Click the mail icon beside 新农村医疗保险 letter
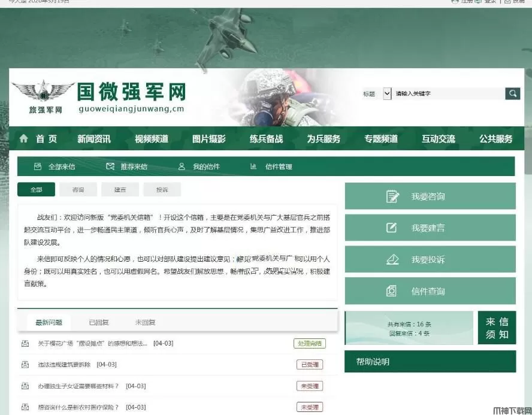Image resolution: width=532 pixels, height=415 pixels. point(25,407)
